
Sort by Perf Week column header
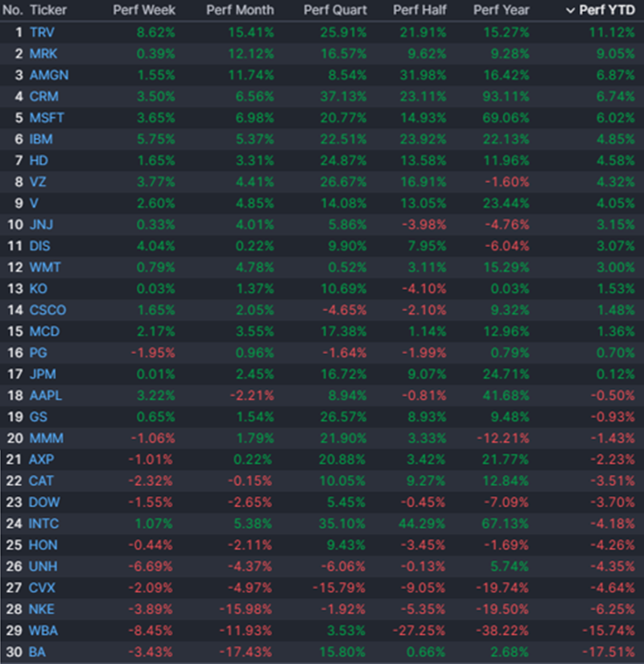[x=144, y=10]
